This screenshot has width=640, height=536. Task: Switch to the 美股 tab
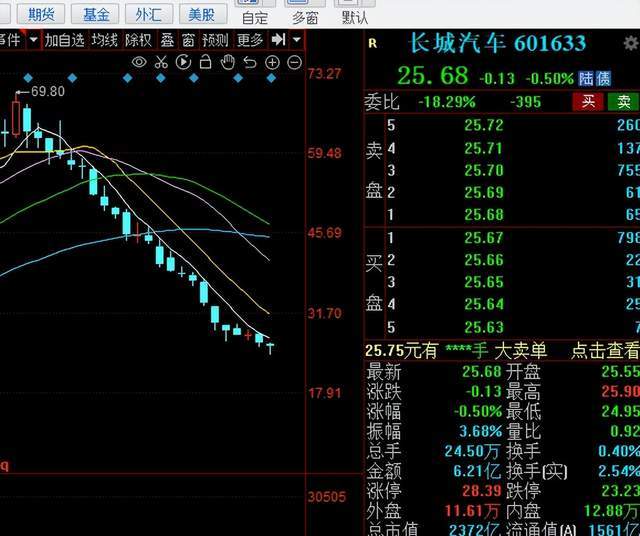202,15
